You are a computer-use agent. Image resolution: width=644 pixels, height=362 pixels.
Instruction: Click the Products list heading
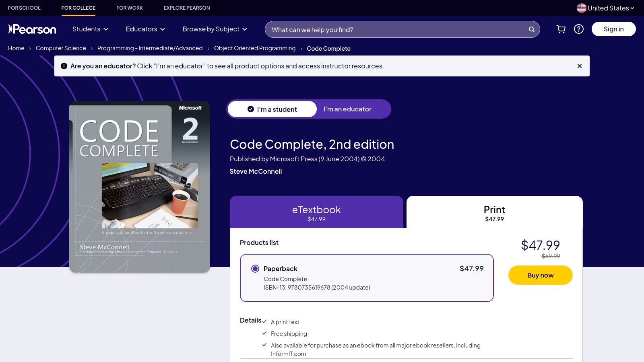[259, 243]
